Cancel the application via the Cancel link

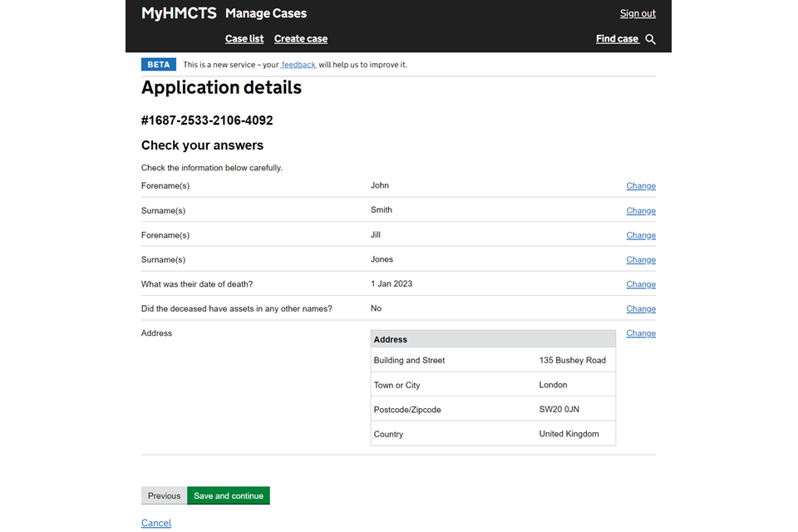coord(156,524)
